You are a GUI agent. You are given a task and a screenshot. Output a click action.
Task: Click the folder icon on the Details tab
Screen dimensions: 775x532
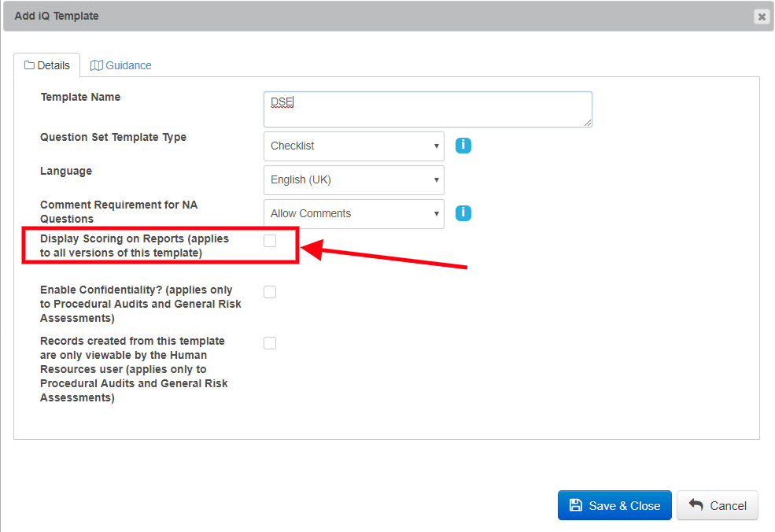tap(31, 65)
